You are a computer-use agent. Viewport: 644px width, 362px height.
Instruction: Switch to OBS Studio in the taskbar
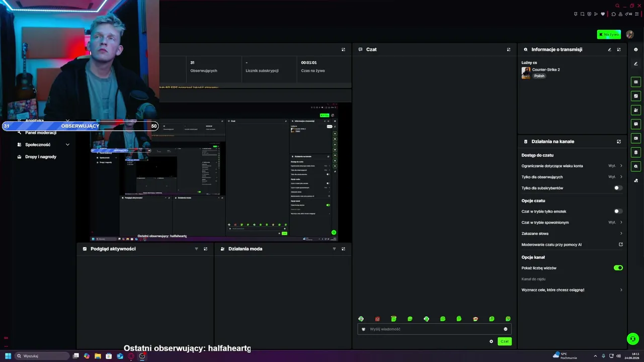point(142,356)
